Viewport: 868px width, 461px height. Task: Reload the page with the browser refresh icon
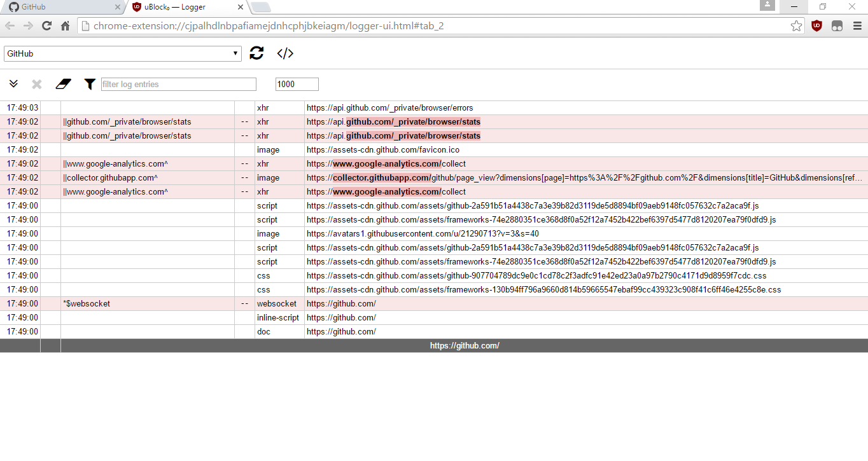coord(46,25)
